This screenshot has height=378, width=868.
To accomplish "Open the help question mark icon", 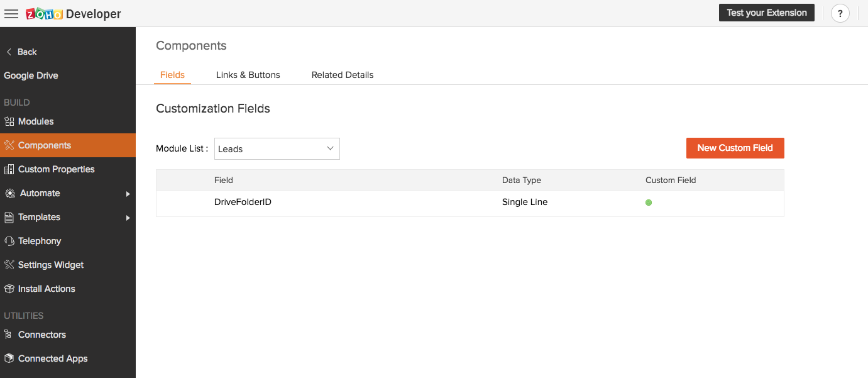I will coord(840,13).
